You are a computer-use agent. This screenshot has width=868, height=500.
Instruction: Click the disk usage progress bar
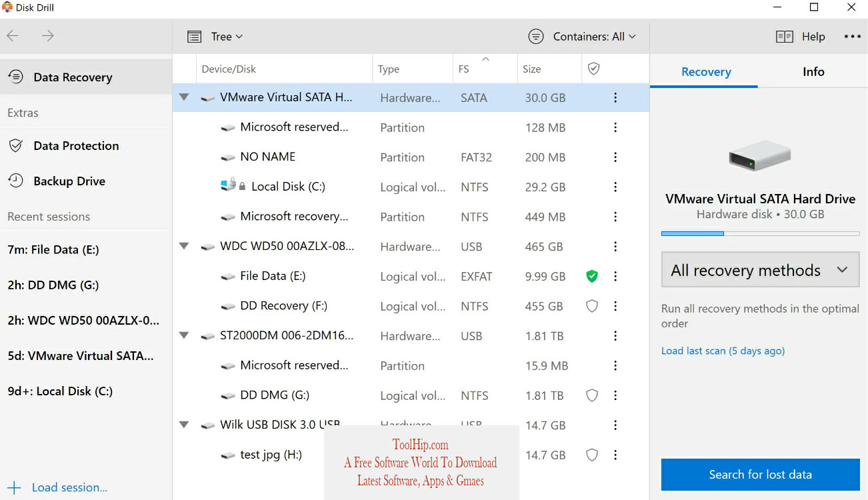(760, 233)
